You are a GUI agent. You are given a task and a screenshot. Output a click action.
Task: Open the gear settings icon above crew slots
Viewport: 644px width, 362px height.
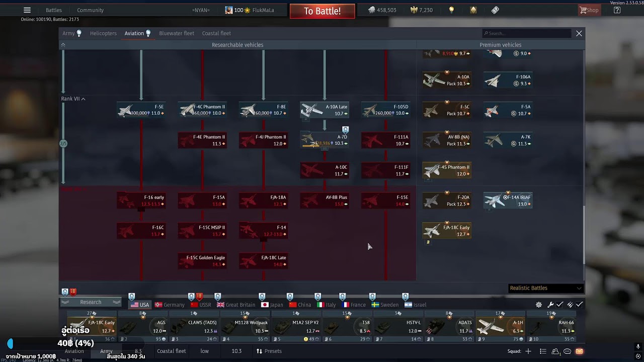[539, 305]
